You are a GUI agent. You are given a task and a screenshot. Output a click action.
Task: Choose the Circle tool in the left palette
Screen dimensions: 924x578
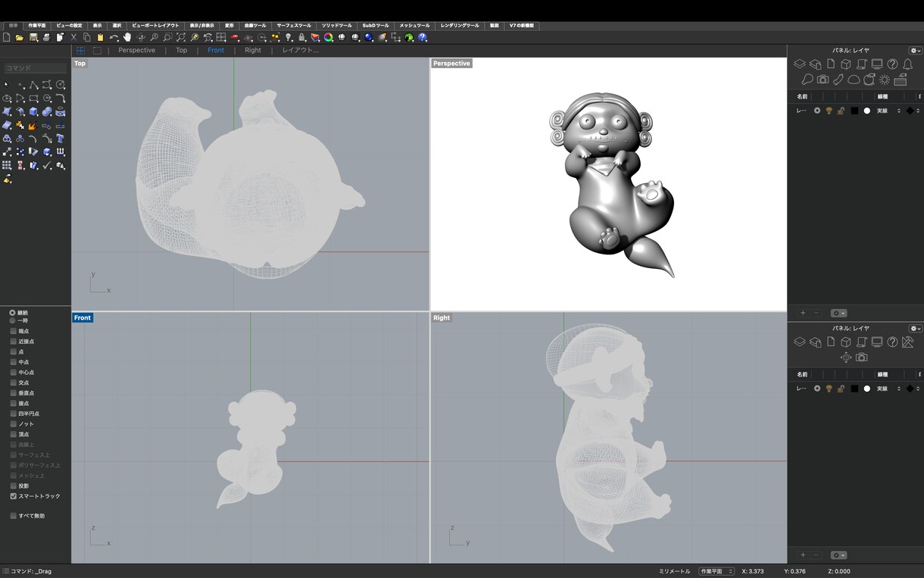coord(61,84)
